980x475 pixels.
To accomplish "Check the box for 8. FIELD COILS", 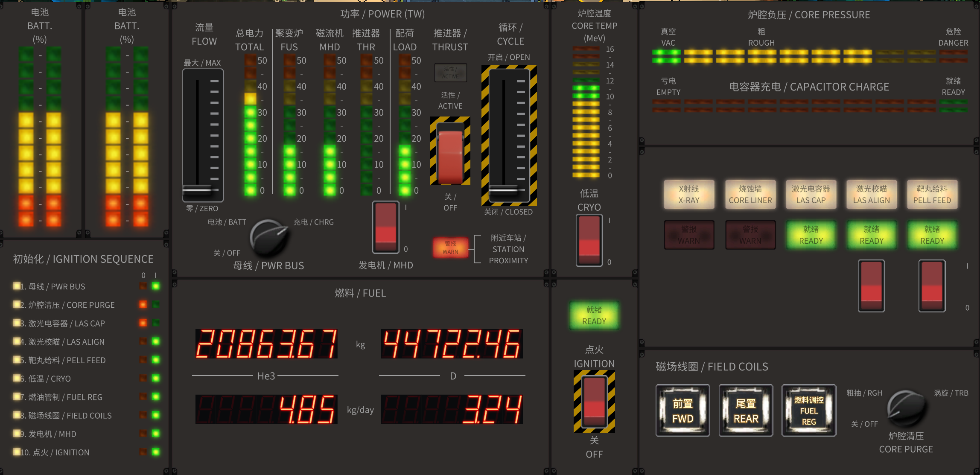I will tap(17, 415).
